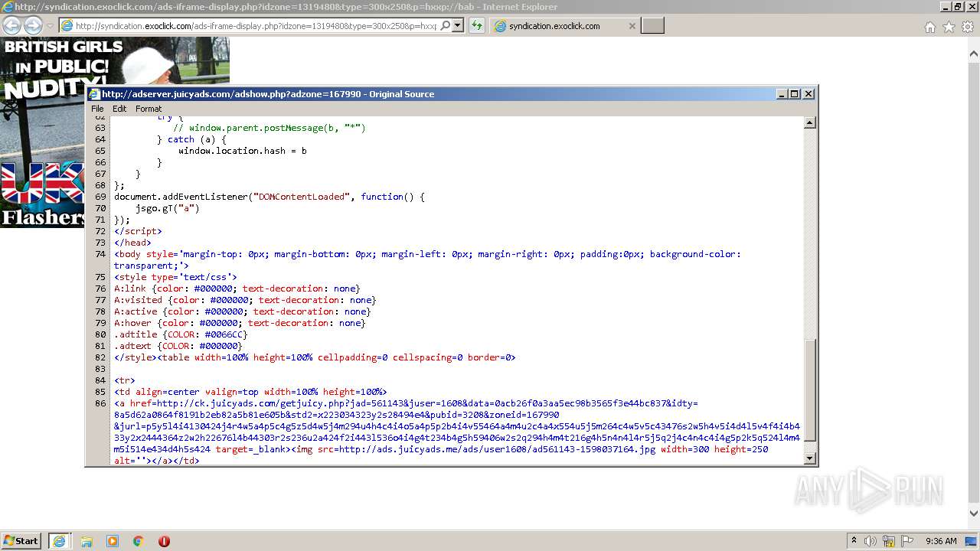The width and height of the screenshot is (980, 551).
Task: Click Show Desktop button at taskbar end
Action: point(972,541)
